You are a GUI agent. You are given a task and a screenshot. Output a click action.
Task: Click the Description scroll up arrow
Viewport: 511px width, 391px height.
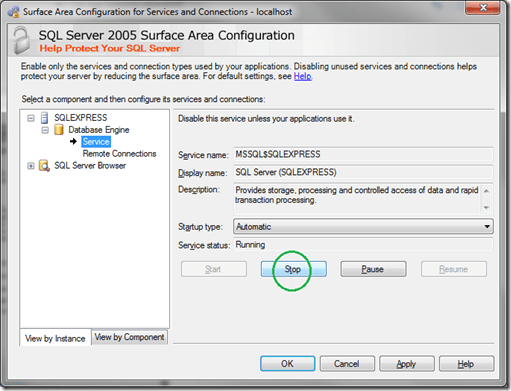coord(486,191)
